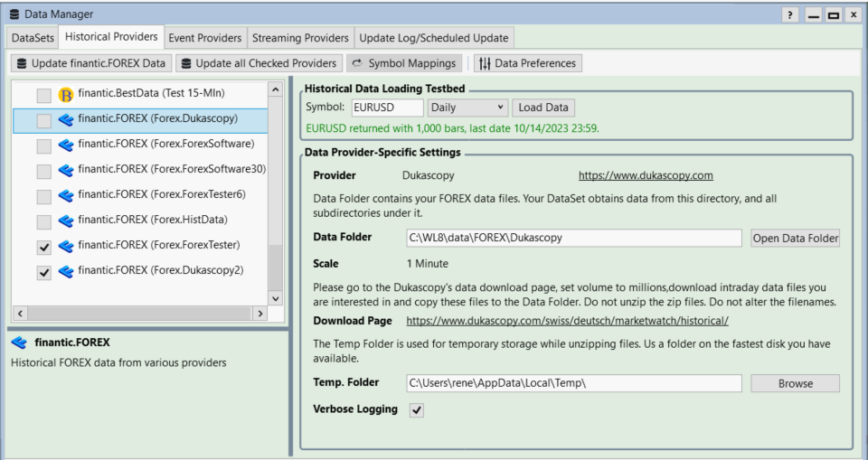This screenshot has width=868, height=460.
Task: Click the Data Manager title bar database icon
Action: [14, 14]
